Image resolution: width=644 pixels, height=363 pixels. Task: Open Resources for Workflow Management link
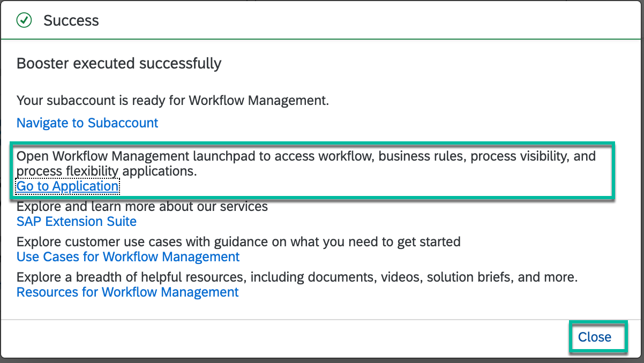pos(128,292)
